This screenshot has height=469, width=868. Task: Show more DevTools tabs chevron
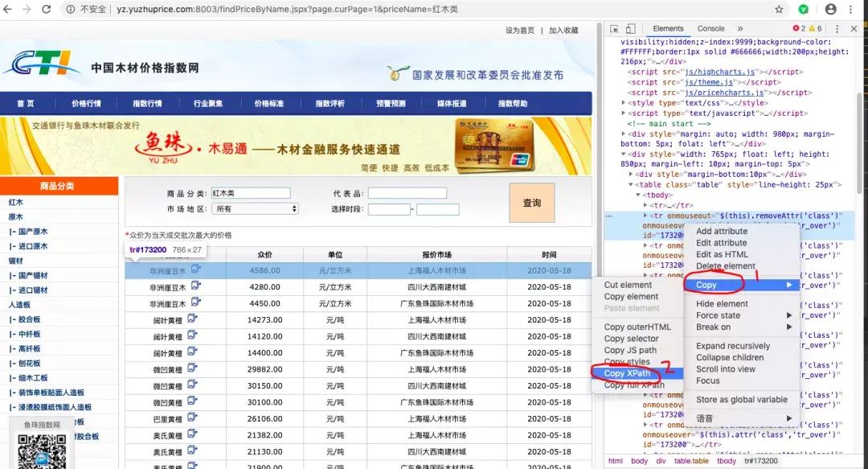coord(740,29)
